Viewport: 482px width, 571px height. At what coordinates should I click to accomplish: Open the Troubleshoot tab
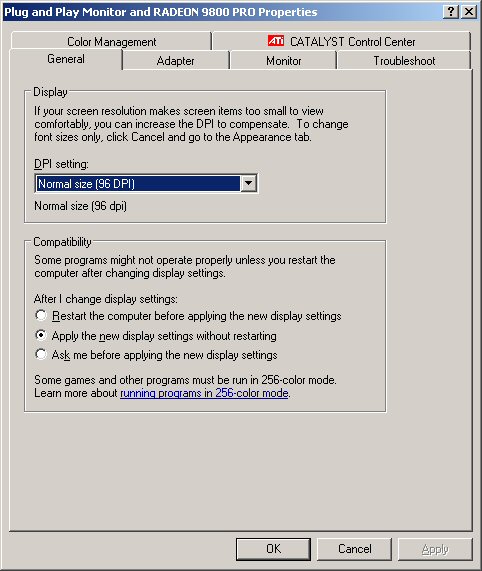pos(404,60)
